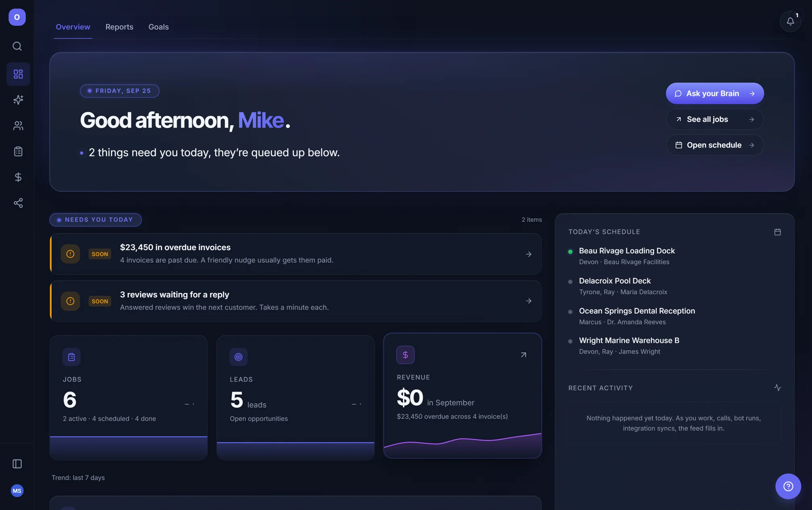
Task: Open the notifications bell
Action: click(790, 21)
